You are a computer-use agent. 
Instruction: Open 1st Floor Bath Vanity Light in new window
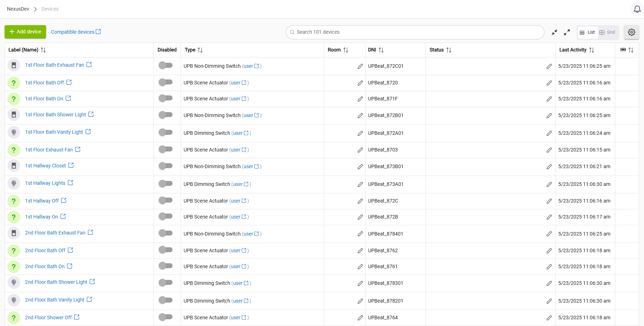coord(88,132)
